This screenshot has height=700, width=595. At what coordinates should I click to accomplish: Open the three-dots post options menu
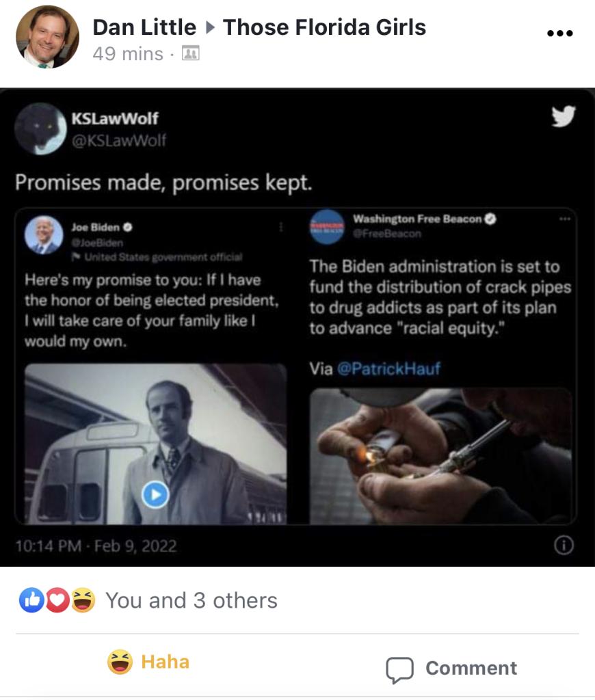point(559,33)
